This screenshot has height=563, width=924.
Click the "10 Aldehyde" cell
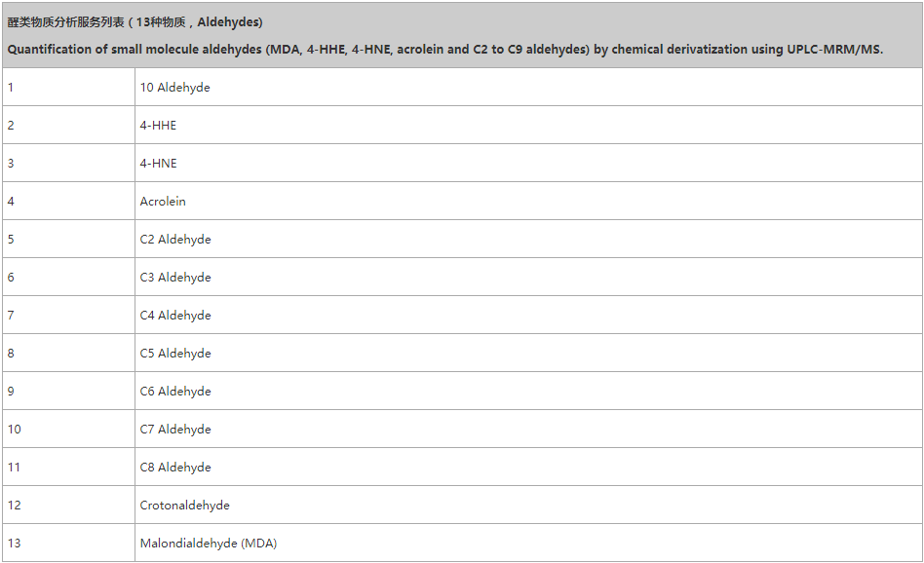174,88
